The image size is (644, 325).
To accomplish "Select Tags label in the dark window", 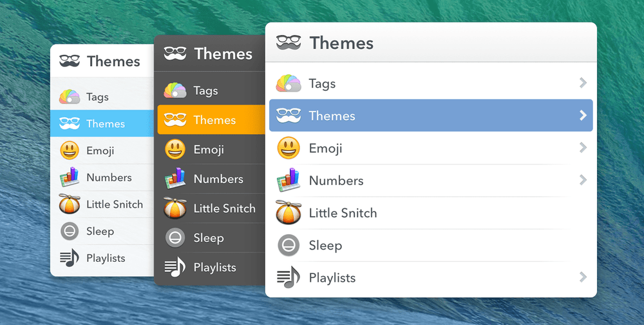I will pyautogui.click(x=206, y=92).
